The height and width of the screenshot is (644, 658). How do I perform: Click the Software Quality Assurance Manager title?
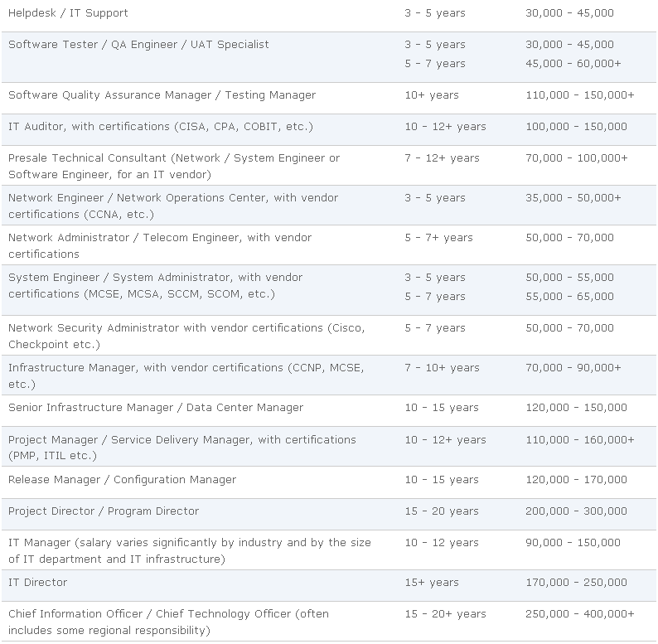click(162, 95)
